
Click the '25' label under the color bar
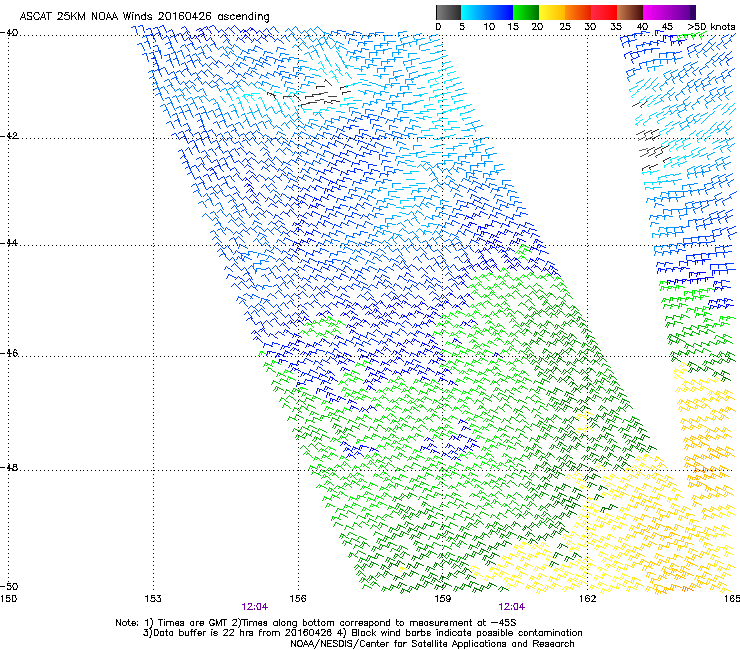tap(565, 27)
